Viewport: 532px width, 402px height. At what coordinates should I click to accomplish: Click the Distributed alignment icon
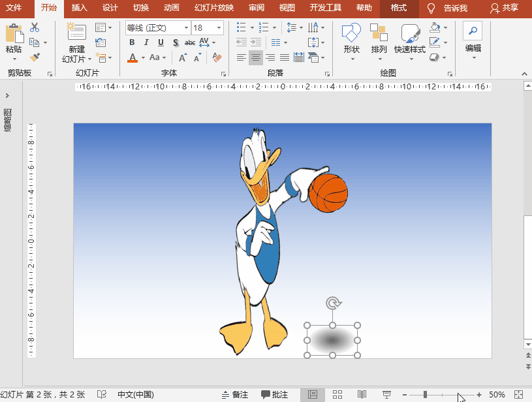[x=298, y=57]
